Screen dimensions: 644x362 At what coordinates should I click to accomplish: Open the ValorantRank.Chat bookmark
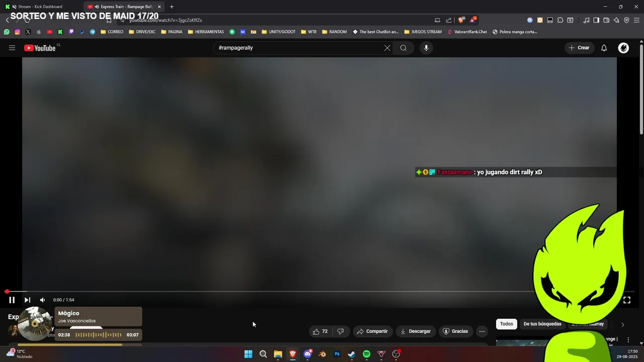pos(467,32)
